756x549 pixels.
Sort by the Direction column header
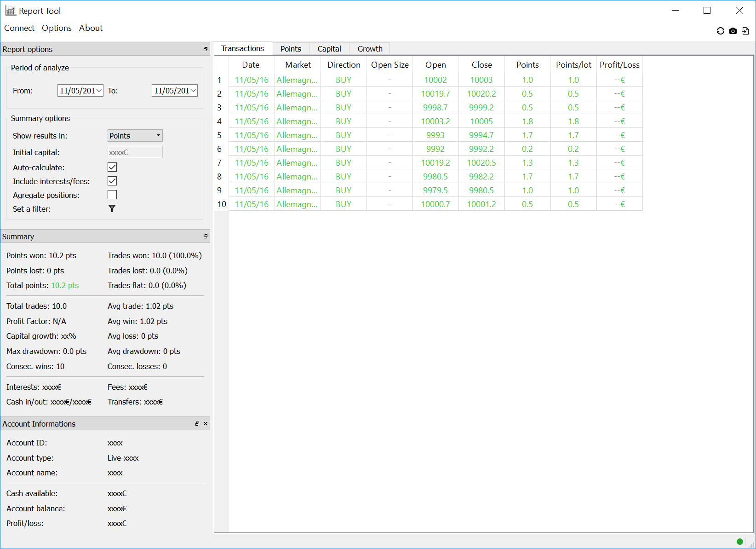(344, 65)
